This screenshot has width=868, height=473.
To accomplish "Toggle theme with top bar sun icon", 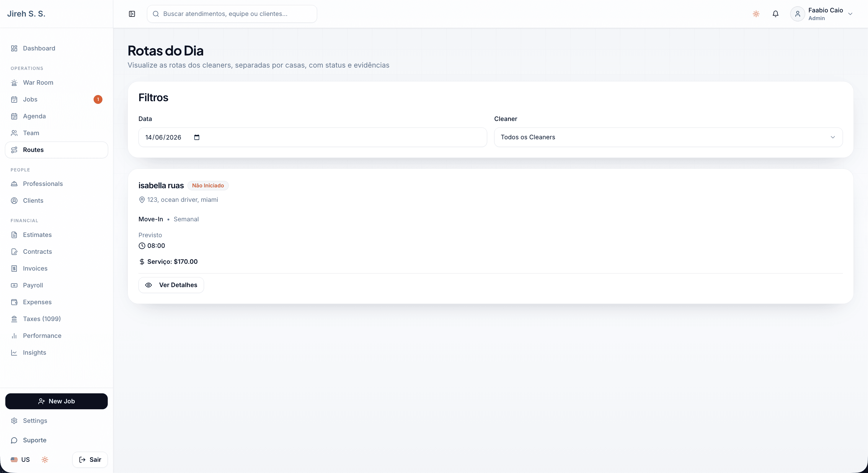I will 756,14.
